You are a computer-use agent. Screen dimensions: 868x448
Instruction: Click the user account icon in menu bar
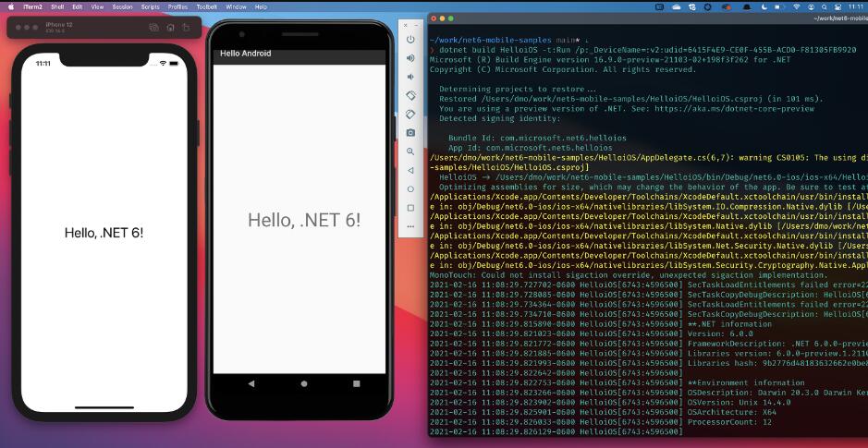coord(811,6)
